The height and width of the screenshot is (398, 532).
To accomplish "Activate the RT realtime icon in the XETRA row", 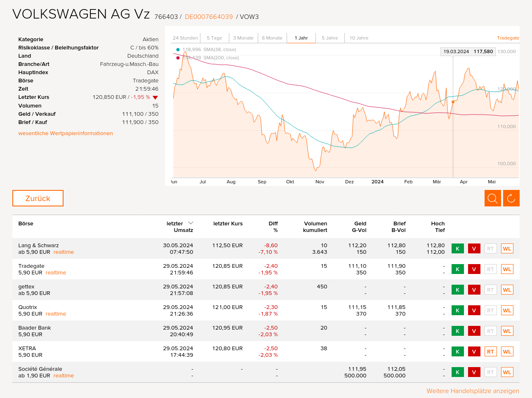I will [490, 351].
